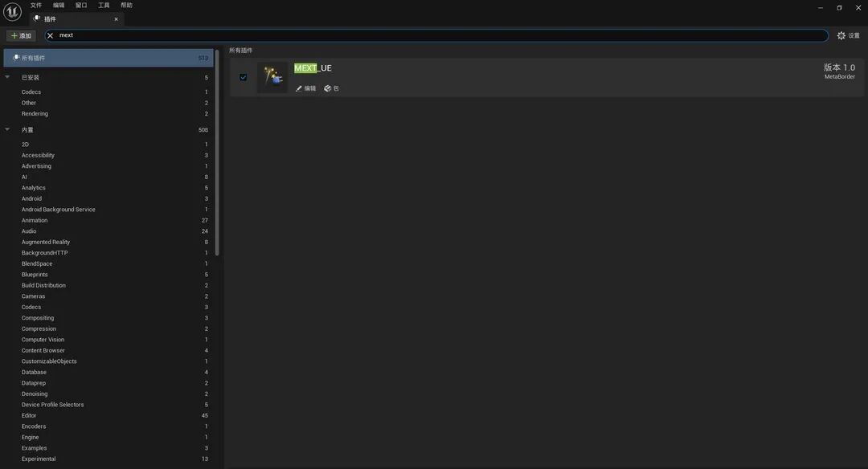The image size is (868, 469).
Task: Open the 帮助 menu
Action: tap(127, 6)
